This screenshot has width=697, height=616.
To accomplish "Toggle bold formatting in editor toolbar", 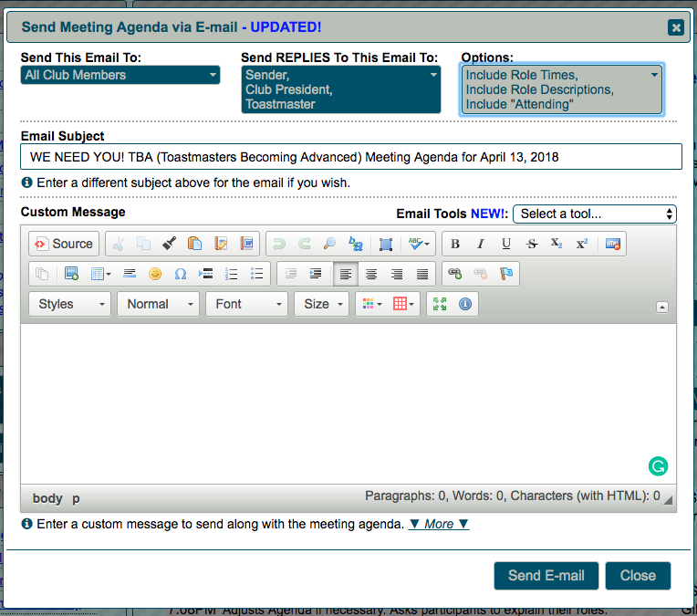I will (455, 244).
